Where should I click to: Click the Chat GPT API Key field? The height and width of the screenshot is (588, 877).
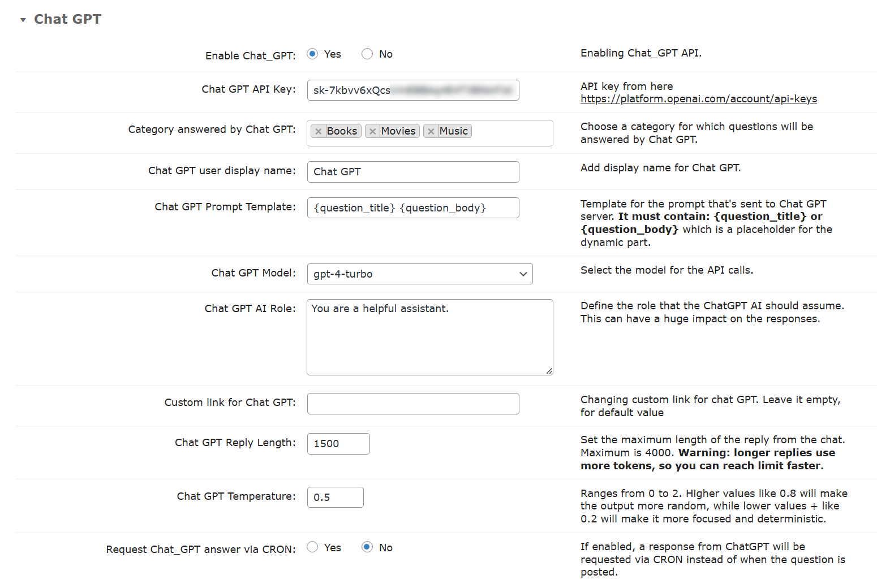[x=412, y=90]
